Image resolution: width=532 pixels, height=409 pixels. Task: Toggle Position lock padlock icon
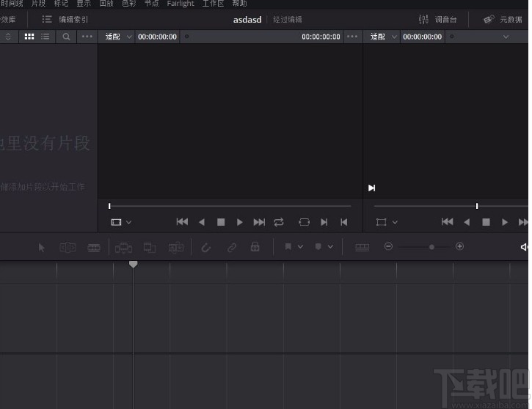click(255, 247)
